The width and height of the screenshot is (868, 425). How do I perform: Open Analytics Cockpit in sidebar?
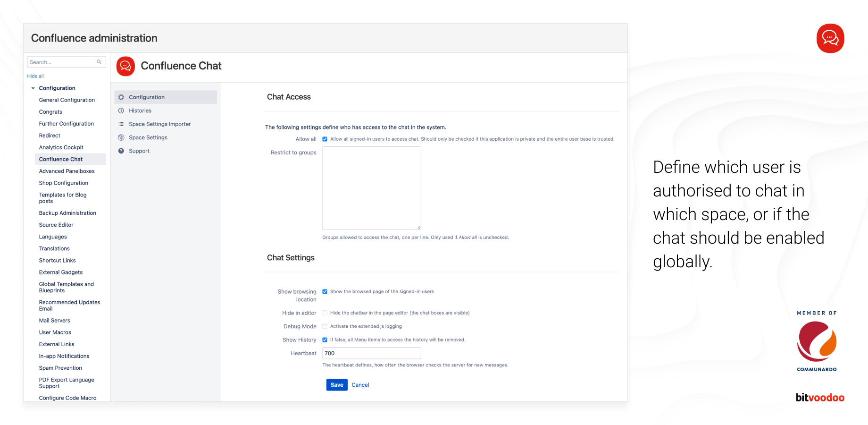61,147
